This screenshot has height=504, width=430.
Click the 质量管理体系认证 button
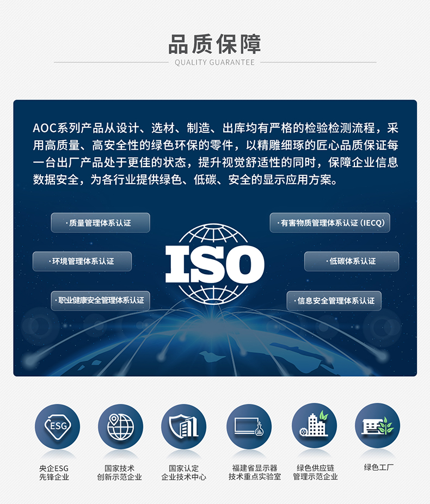(100, 223)
